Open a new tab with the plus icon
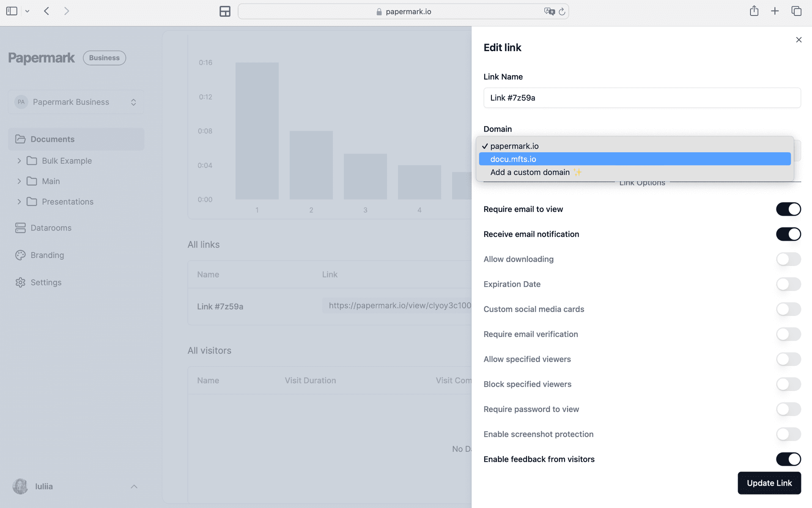Viewport: 812px width, 508px height. pos(775,11)
